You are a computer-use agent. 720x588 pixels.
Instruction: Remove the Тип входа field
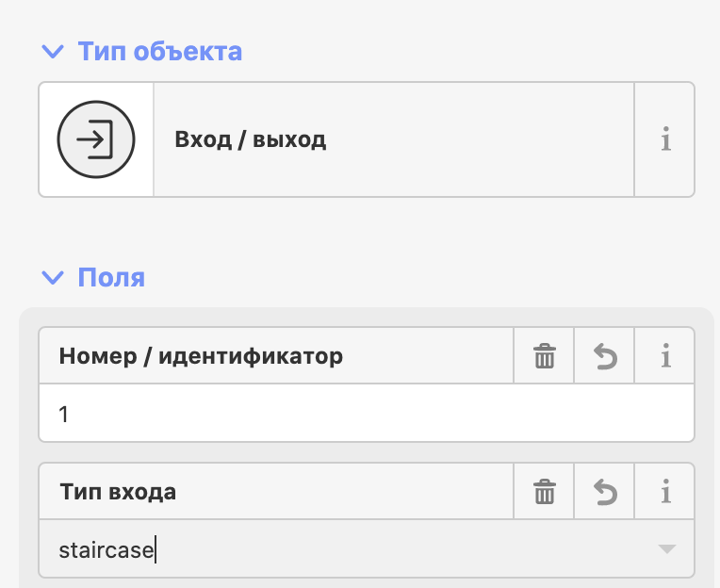point(544,492)
